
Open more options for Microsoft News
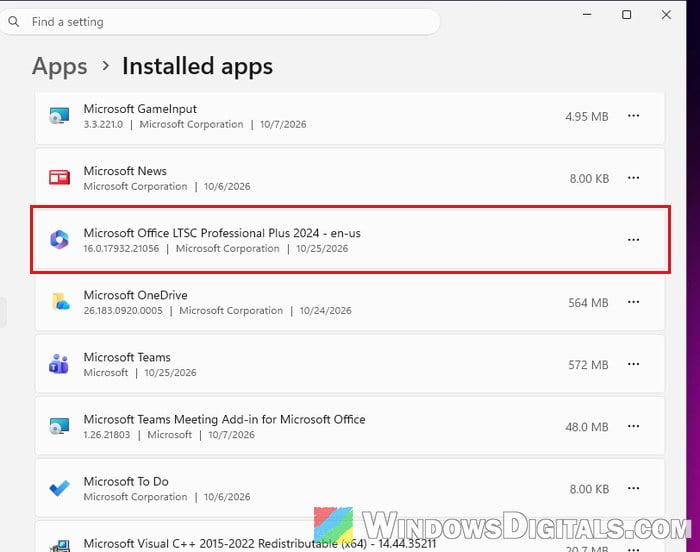(633, 178)
